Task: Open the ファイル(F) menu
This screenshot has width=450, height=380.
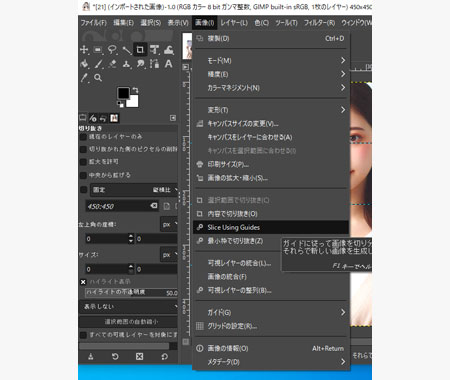Action: 94,23
